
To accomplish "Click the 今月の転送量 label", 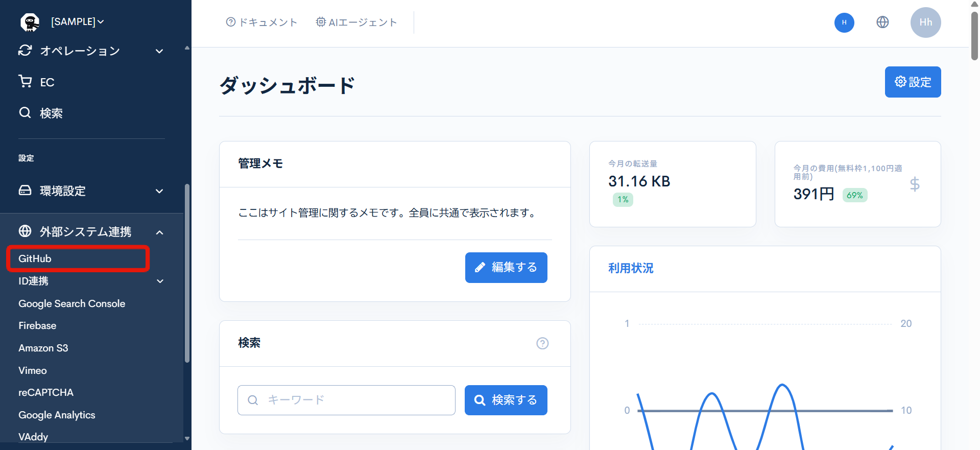I will click(x=633, y=163).
